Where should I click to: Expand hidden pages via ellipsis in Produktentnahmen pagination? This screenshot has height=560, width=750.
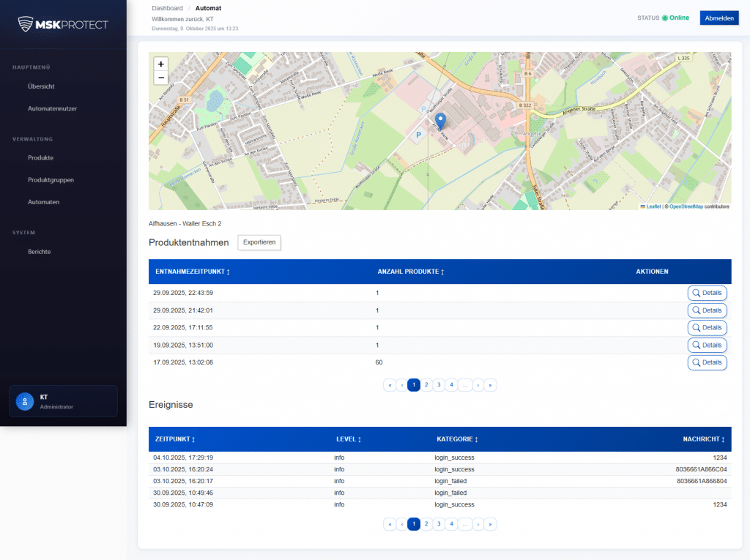[x=465, y=384]
